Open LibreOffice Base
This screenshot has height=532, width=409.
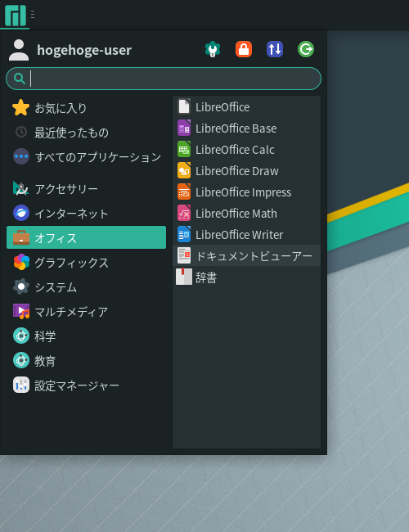246,128
